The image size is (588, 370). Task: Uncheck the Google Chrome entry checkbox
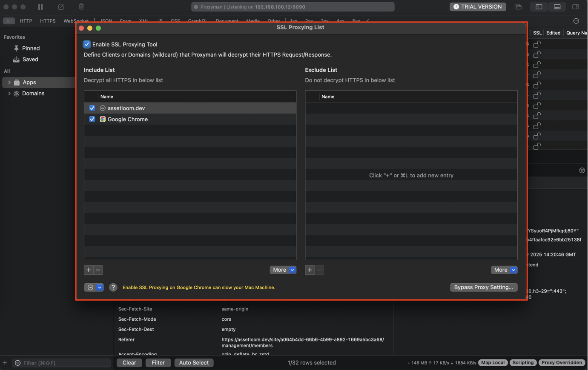coord(92,120)
